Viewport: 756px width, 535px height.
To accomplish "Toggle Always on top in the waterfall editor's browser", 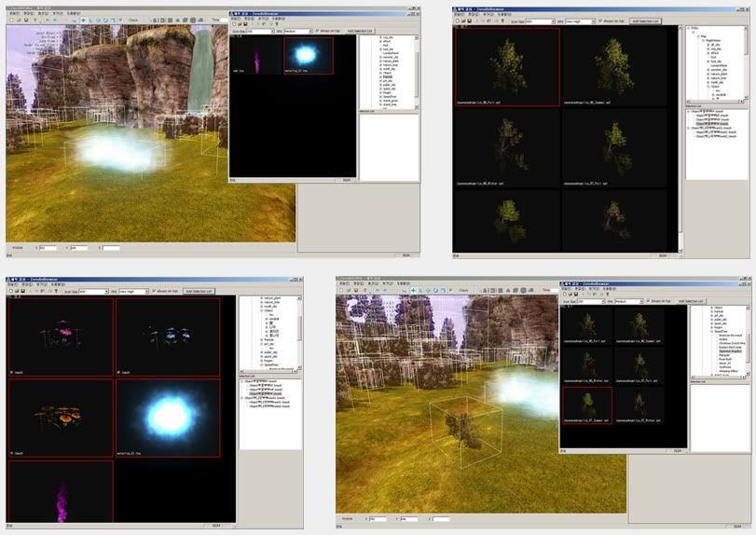I will pos(328,31).
